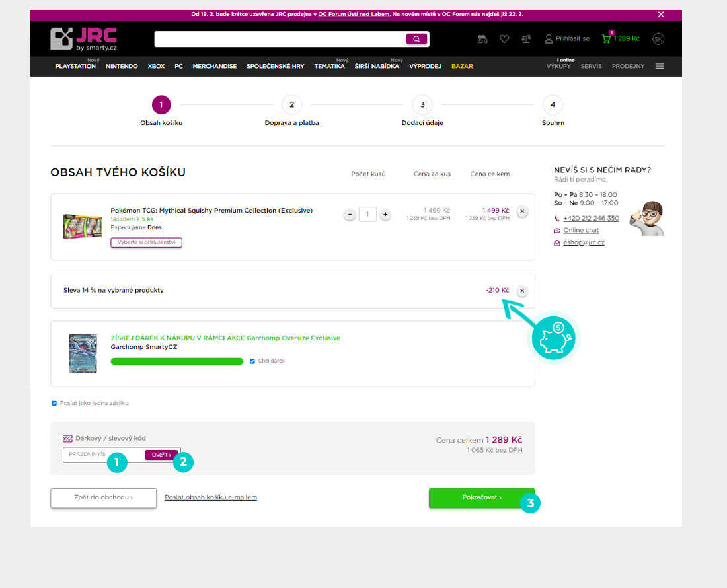
Task: Click the user icon next to Přihlásit se
Action: coord(549,39)
